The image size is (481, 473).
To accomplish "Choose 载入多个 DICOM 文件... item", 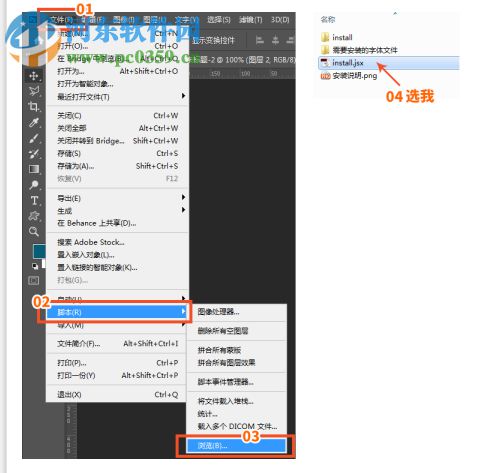I will pos(237,426).
